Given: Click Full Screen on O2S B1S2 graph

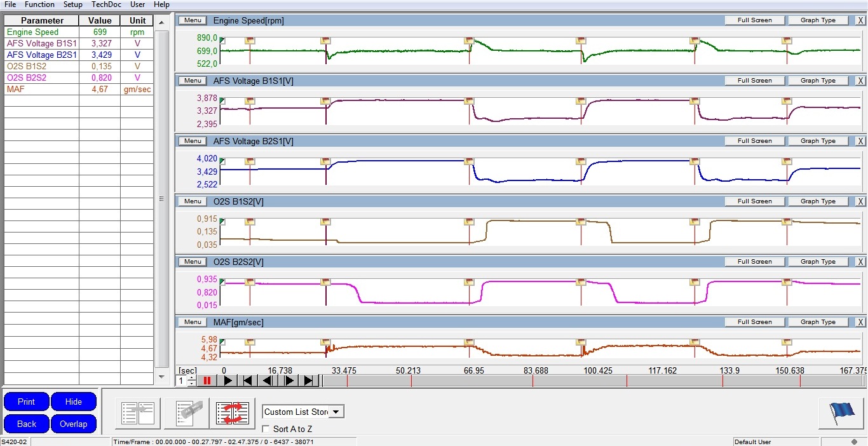Looking at the screenshot, I should (754, 201).
